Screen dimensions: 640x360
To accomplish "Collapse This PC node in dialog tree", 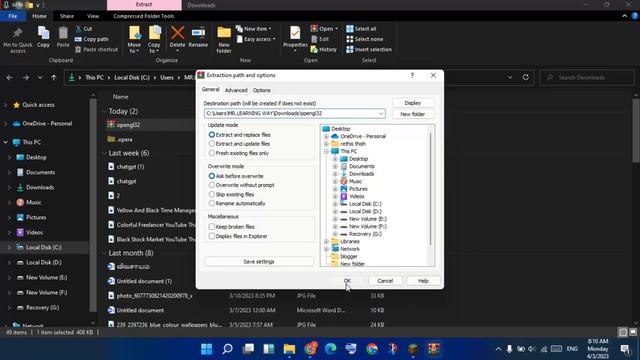I will click(326, 151).
